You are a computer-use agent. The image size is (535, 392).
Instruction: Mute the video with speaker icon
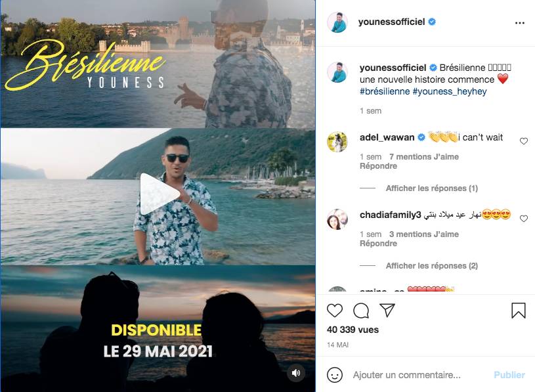tap(296, 373)
